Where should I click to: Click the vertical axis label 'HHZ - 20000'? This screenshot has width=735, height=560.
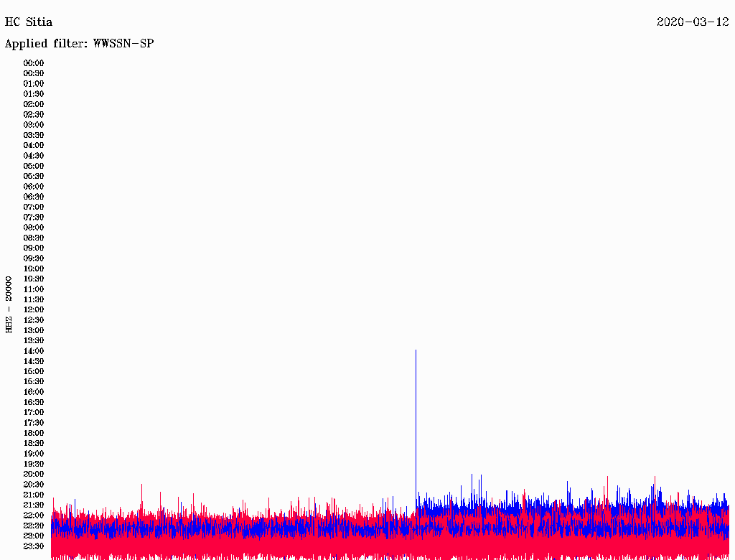(9, 304)
